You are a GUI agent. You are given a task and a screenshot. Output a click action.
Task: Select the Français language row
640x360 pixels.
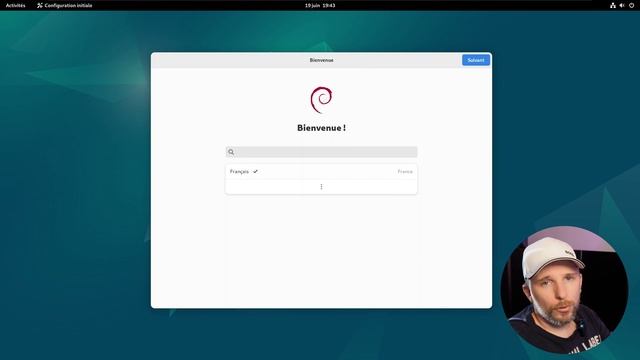pos(322,171)
